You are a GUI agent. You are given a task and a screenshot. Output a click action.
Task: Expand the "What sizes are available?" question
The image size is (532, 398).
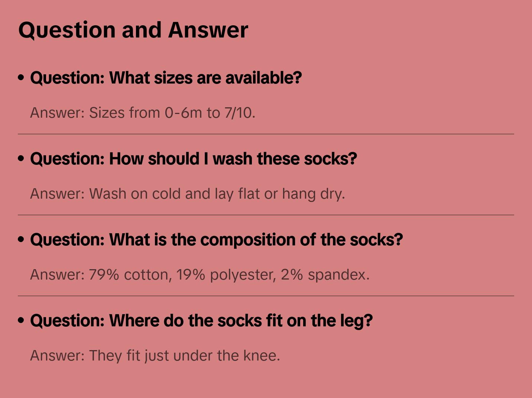pyautogui.click(x=166, y=78)
